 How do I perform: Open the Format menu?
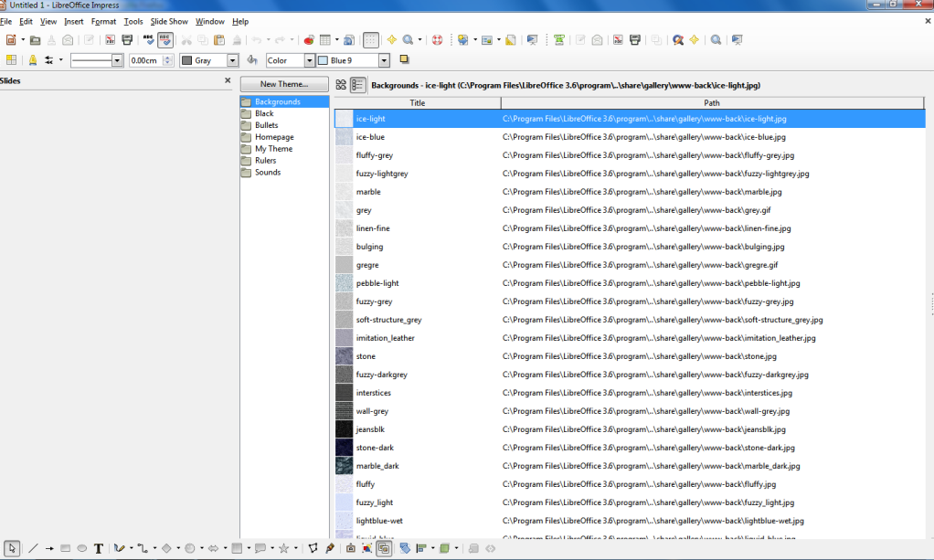103,21
